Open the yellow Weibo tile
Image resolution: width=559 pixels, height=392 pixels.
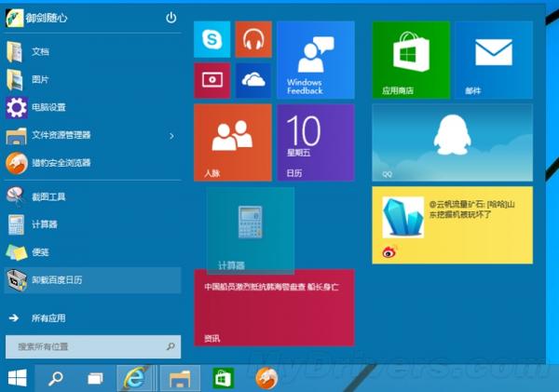tap(453, 225)
